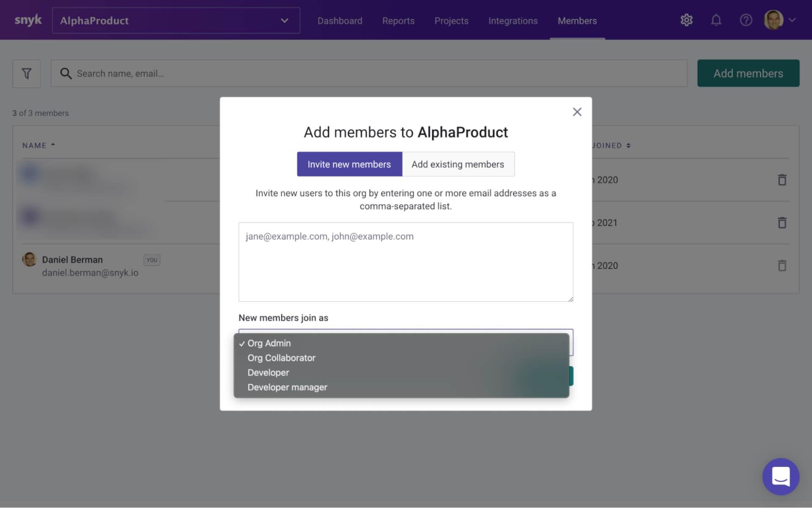Choose Org Collaborator role option
The height and width of the screenshot is (508, 812).
coord(401,358)
